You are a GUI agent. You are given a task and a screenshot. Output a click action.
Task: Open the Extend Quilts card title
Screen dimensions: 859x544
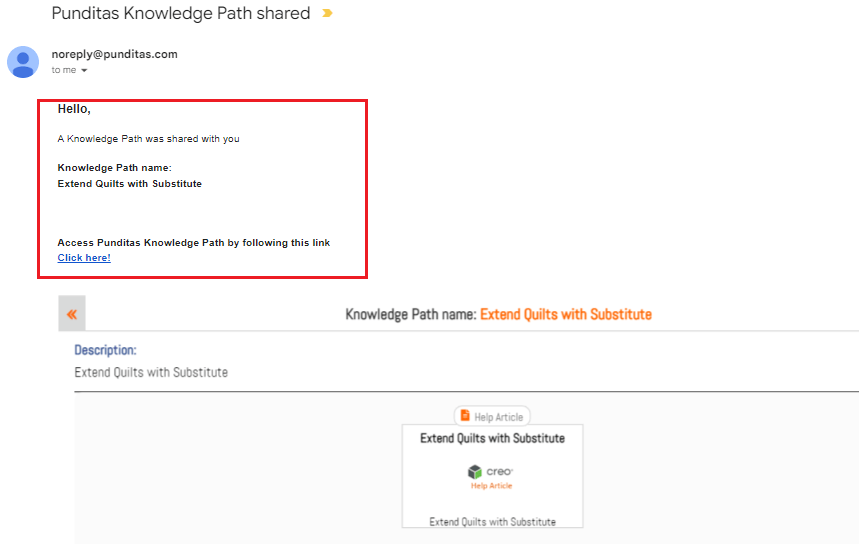click(492, 438)
